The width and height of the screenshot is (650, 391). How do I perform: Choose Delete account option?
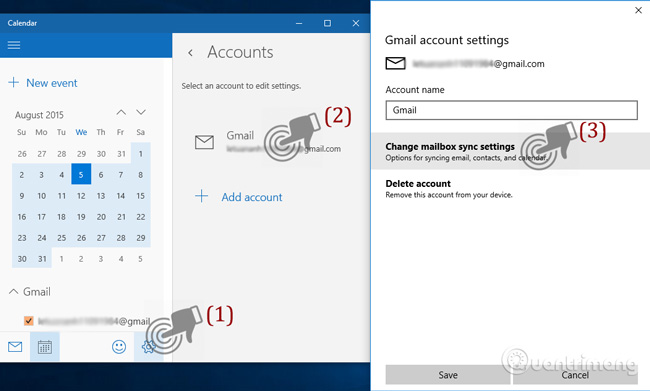tap(449, 189)
